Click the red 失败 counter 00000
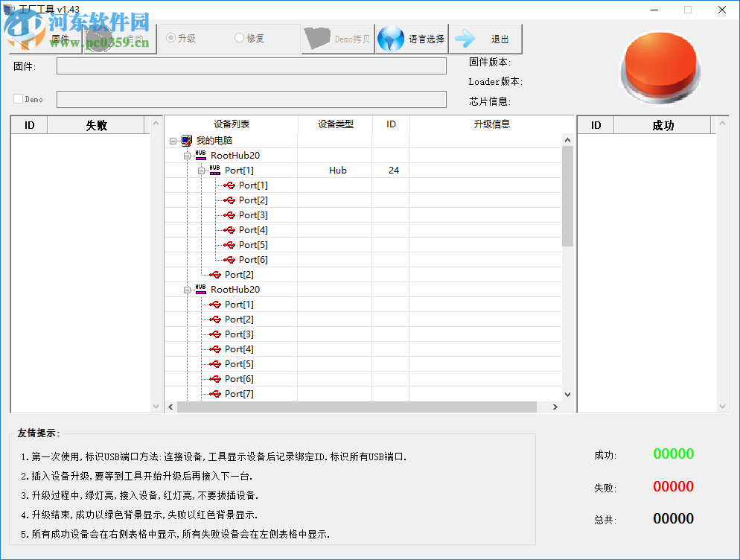This screenshot has width=740, height=560. click(673, 486)
